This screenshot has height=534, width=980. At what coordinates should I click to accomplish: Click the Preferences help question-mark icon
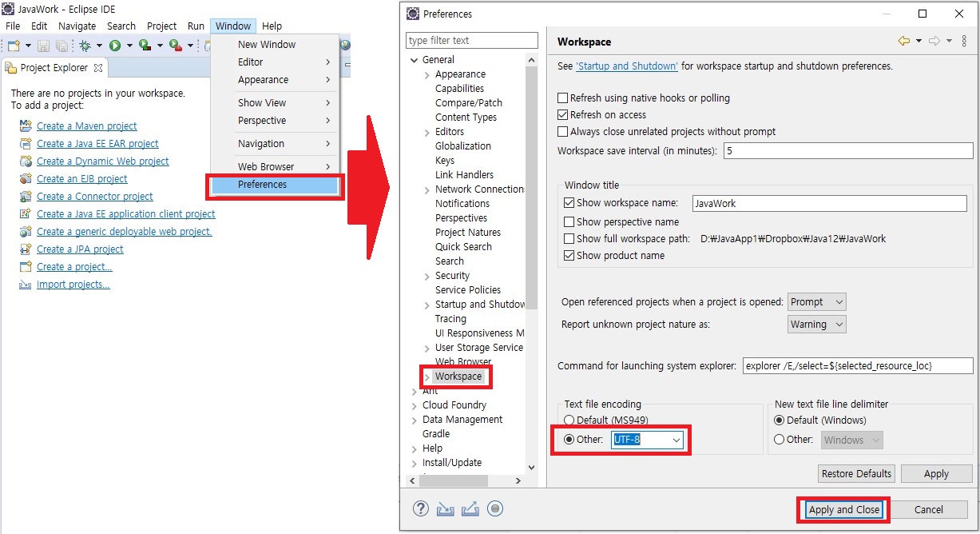point(421,508)
